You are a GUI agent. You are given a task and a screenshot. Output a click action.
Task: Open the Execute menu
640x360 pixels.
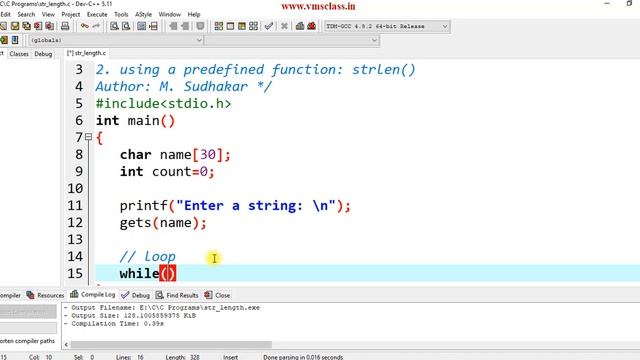coord(97,14)
